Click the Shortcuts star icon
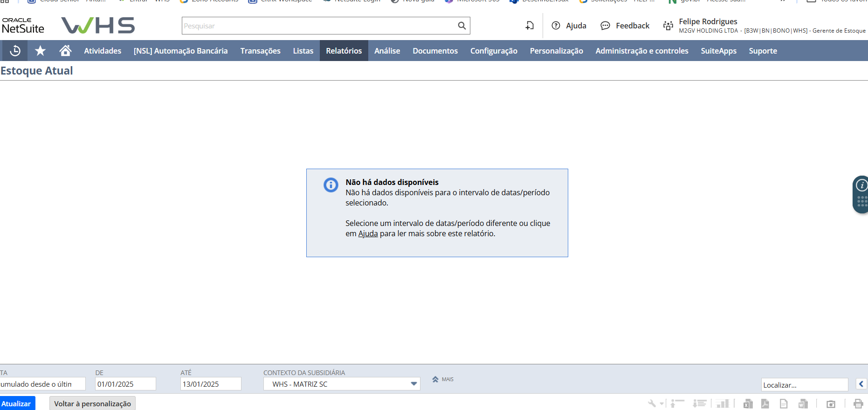The width and height of the screenshot is (868, 410). [x=41, y=51]
